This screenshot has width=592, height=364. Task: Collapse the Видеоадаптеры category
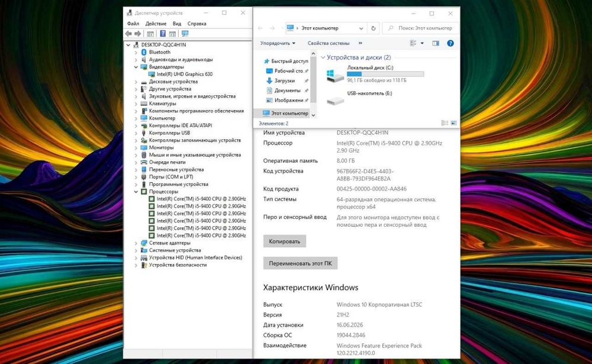click(136, 67)
